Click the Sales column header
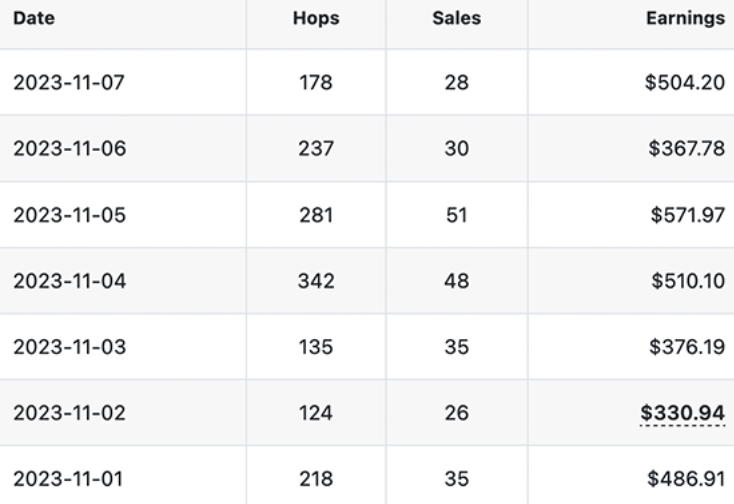This screenshot has width=734, height=504. click(456, 18)
